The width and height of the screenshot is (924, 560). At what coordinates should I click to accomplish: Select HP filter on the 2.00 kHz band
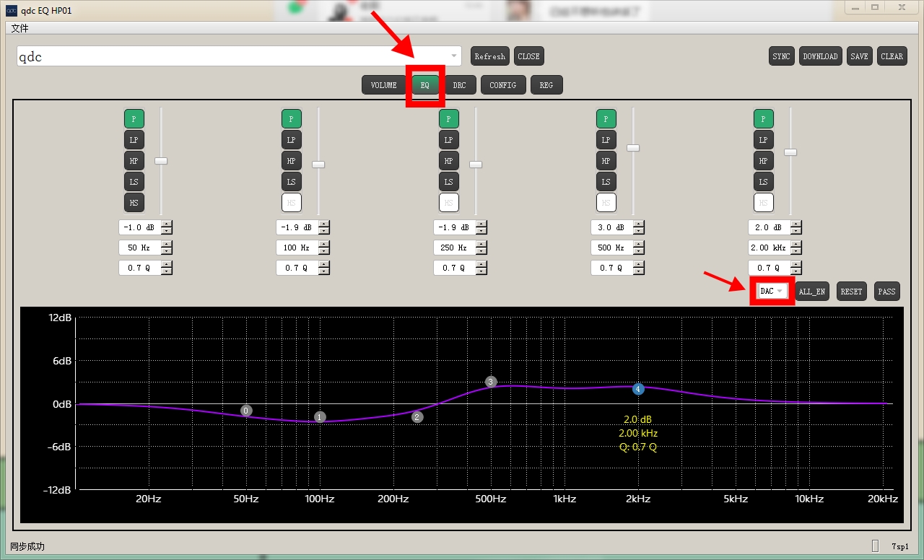(763, 161)
